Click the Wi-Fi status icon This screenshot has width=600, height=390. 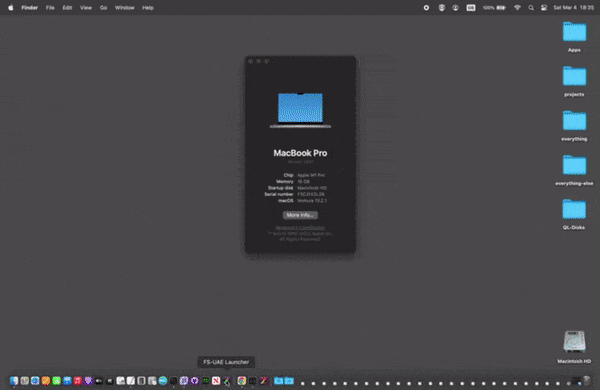point(517,8)
